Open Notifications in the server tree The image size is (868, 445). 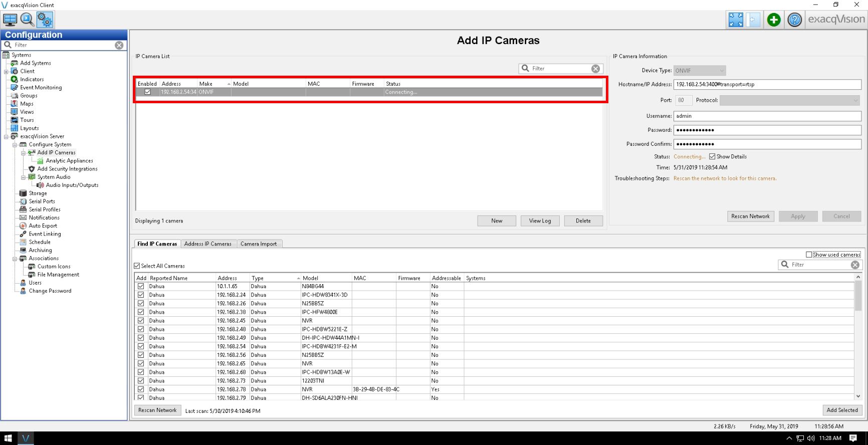pyautogui.click(x=44, y=217)
